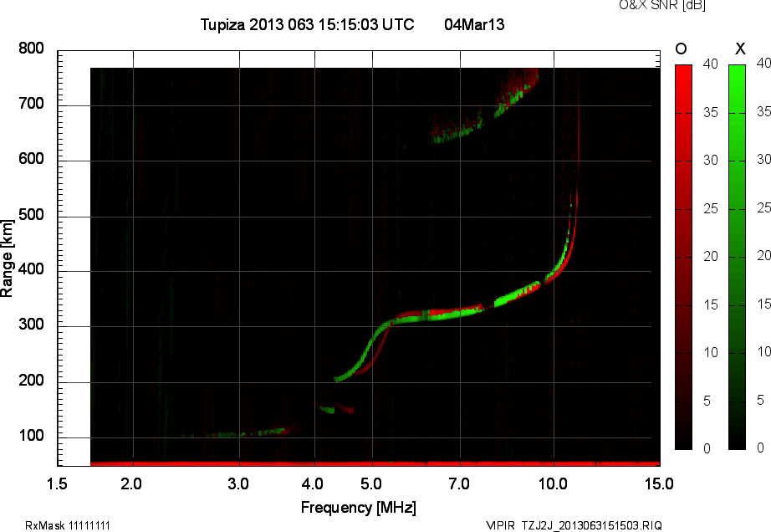The image size is (771, 532).
Task: Click the 100 tick on the range axis
Action: (x=31, y=436)
